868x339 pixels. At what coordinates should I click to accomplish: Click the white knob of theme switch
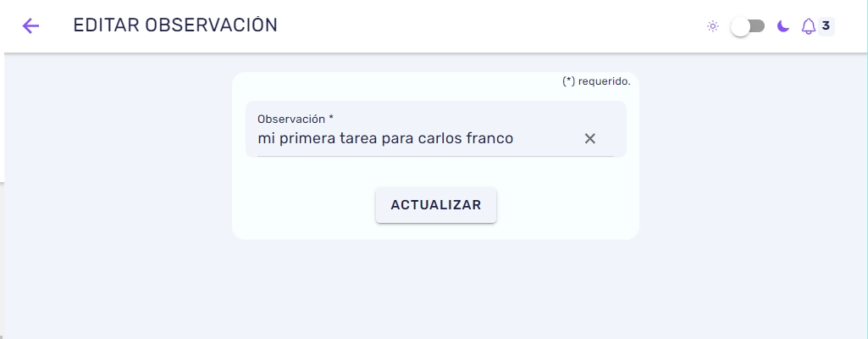tap(740, 26)
